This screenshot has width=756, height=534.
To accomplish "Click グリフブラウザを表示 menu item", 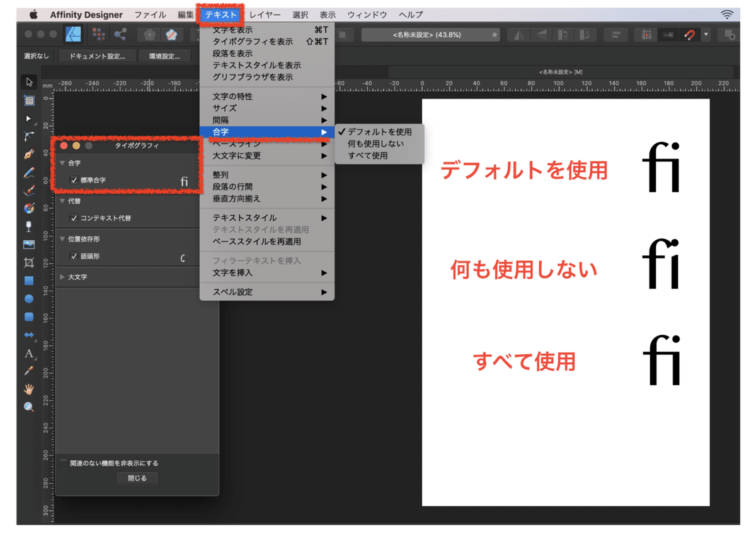I will point(267,77).
